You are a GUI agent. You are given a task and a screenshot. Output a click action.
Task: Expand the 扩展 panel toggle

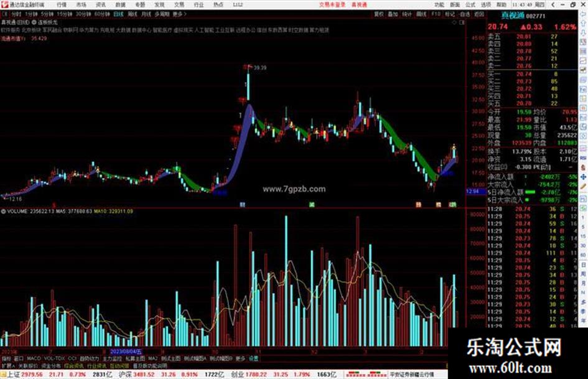[8, 365]
